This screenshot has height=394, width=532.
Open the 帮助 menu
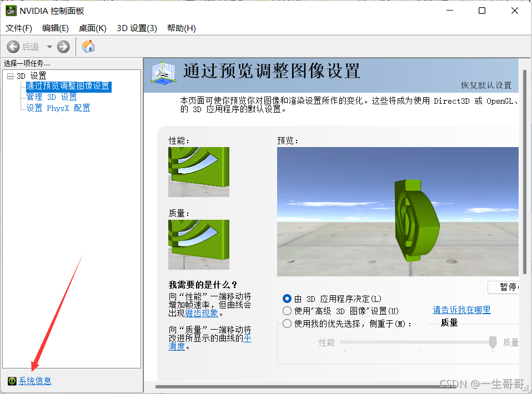tap(182, 28)
